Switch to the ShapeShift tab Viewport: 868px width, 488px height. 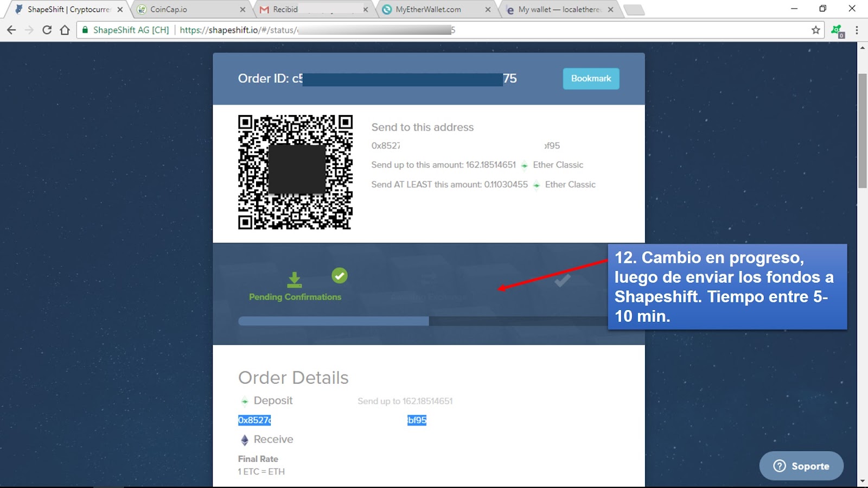[x=68, y=9]
